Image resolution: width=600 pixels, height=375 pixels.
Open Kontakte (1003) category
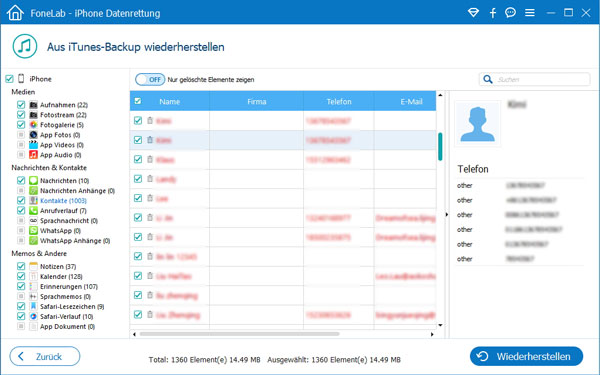point(63,201)
